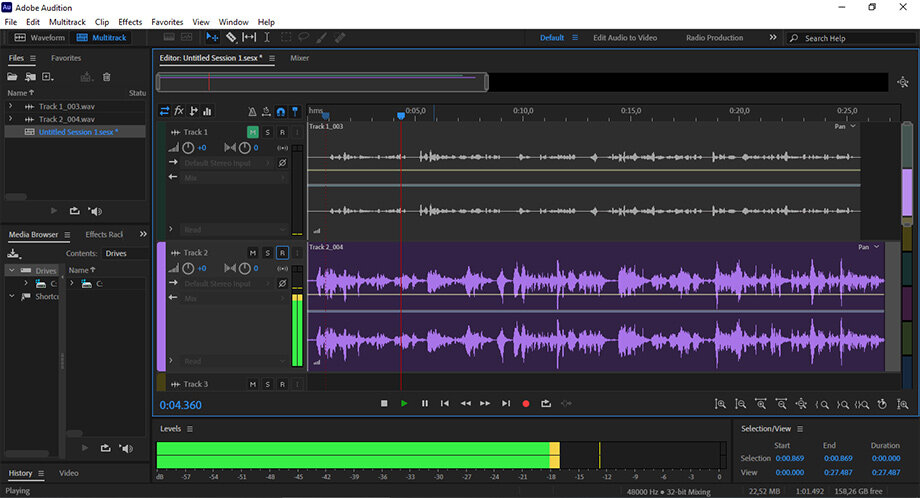The width and height of the screenshot is (920, 498).
Task: Unmute Track 1 with the M button
Action: (253, 132)
